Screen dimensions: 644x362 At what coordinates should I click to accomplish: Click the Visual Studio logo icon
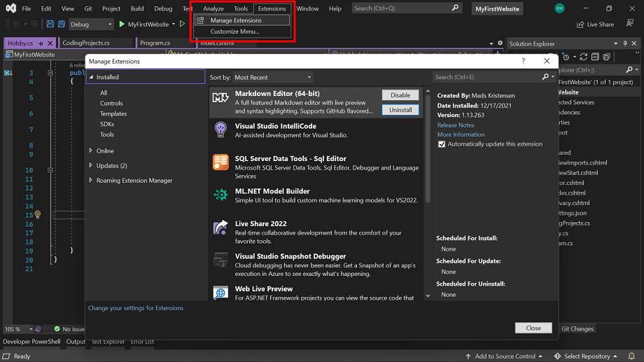(11, 8)
